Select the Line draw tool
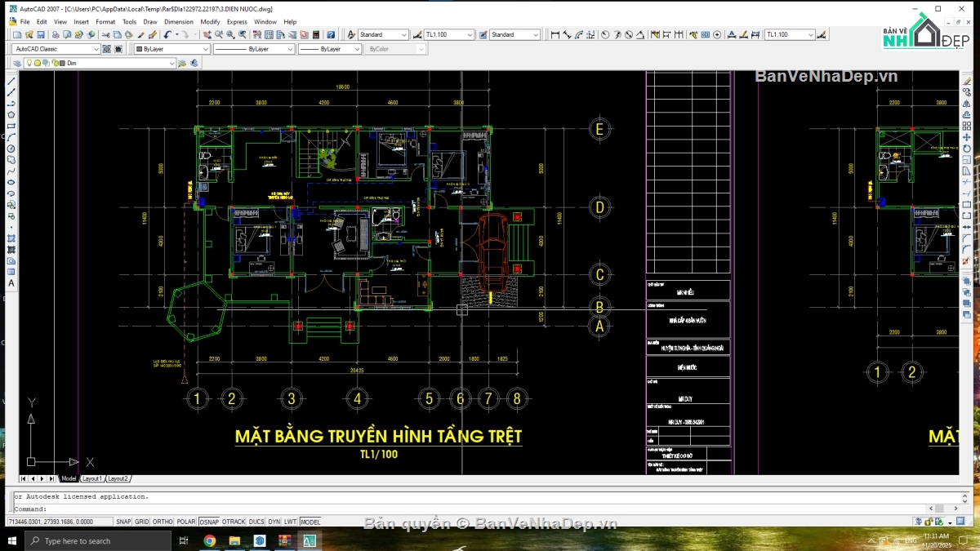This screenshot has height=551, width=980. (x=11, y=82)
